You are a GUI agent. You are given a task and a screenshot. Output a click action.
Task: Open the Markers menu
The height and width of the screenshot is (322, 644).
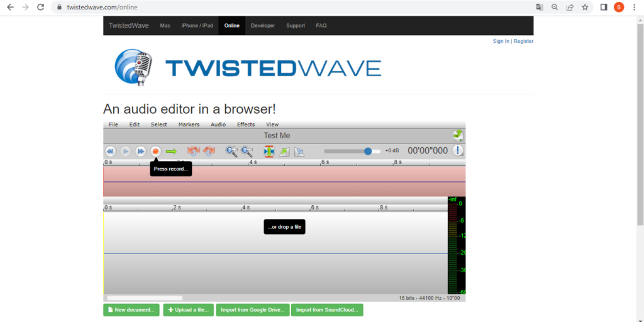189,125
